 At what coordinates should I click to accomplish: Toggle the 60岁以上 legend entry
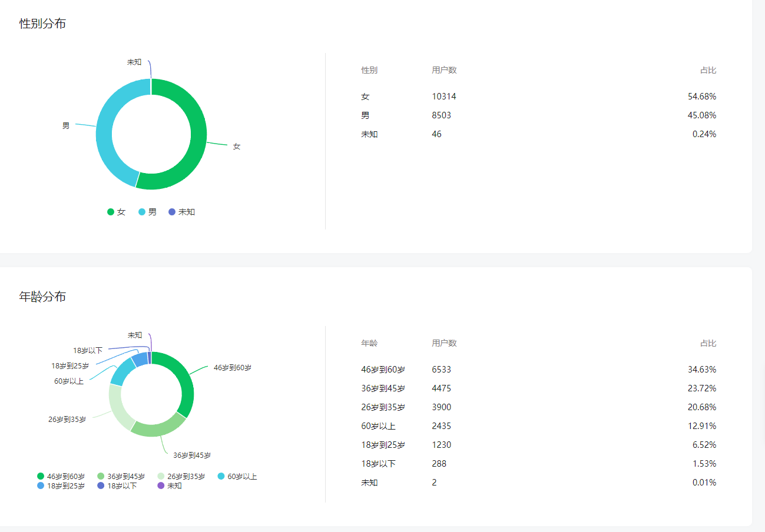(x=237, y=476)
